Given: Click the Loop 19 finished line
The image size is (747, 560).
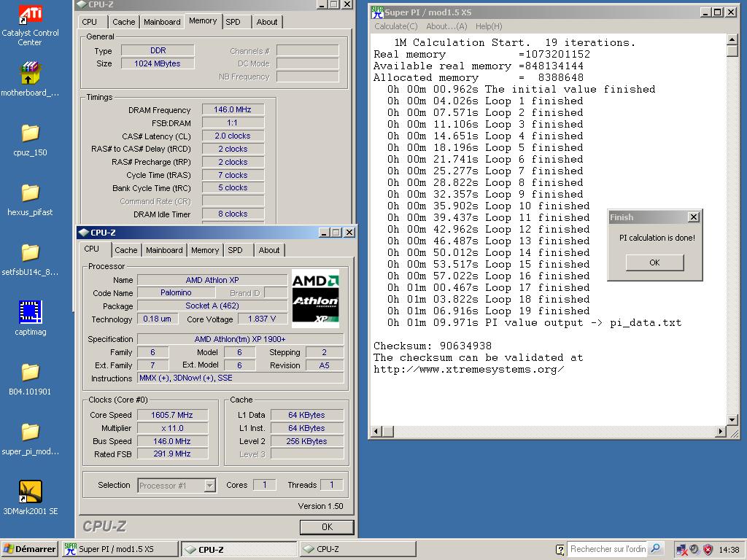Looking at the screenshot, I should click(488, 311).
